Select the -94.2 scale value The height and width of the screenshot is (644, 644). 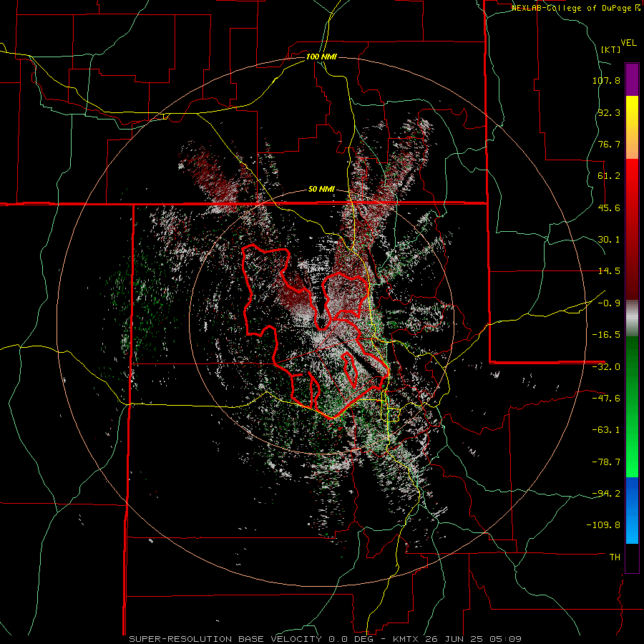[x=606, y=493]
